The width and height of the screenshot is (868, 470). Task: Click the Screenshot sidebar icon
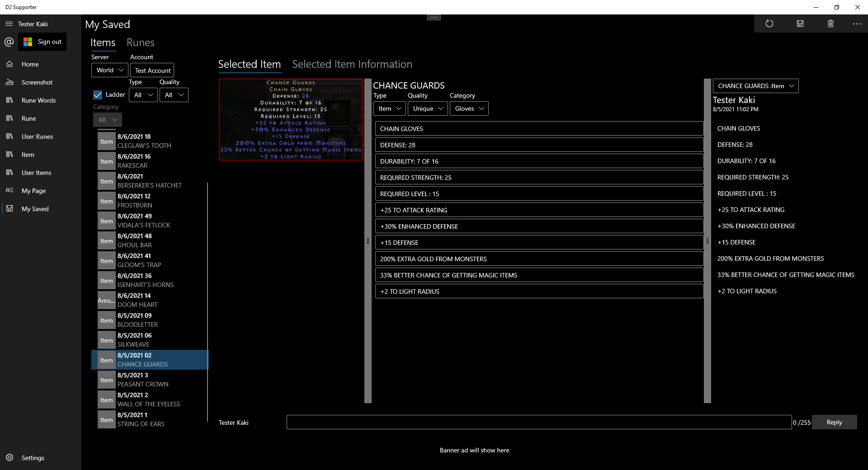[9, 82]
